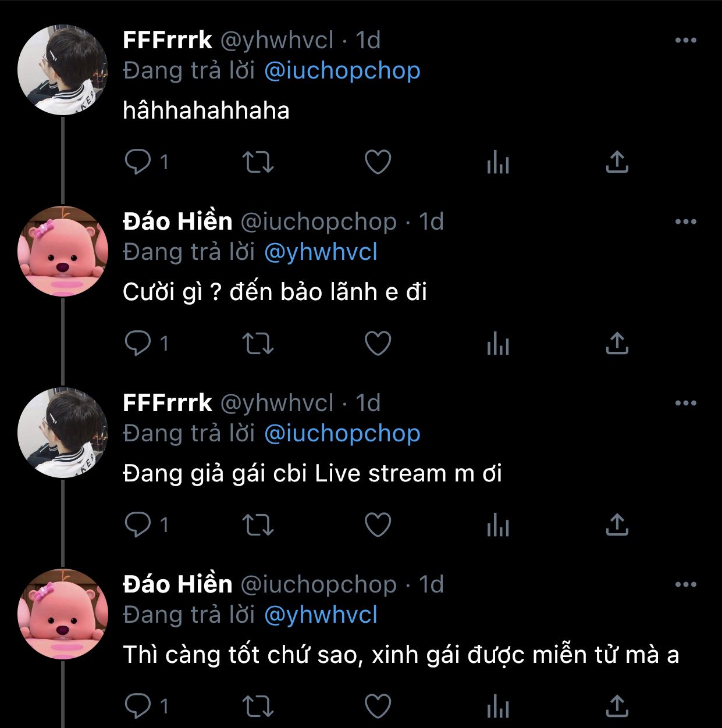
Task: Retweet the "hâhhahahhaha" tweet
Action: click(x=258, y=162)
